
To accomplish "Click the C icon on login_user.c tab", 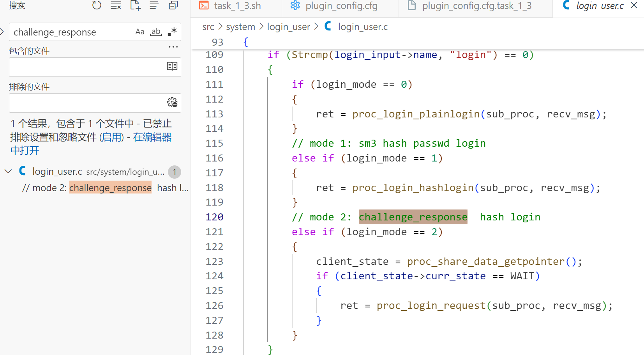I will (x=566, y=5).
